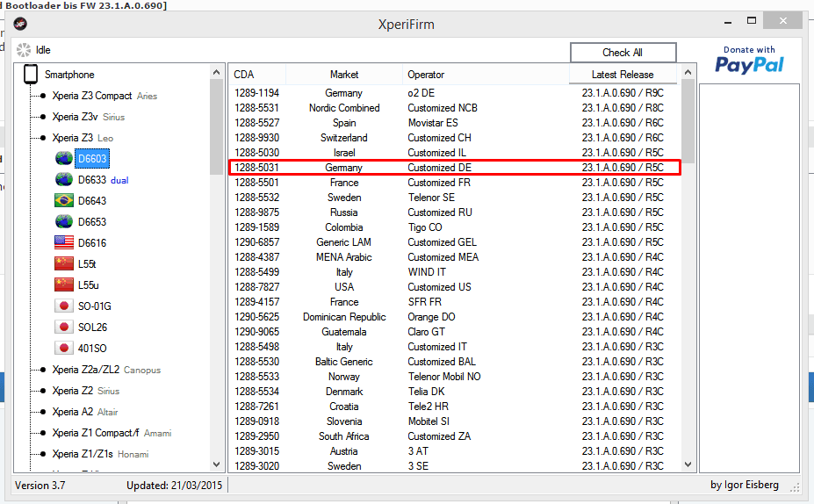Click the Idle status spinner icon
Image resolution: width=814 pixels, height=504 pixels.
[x=24, y=50]
